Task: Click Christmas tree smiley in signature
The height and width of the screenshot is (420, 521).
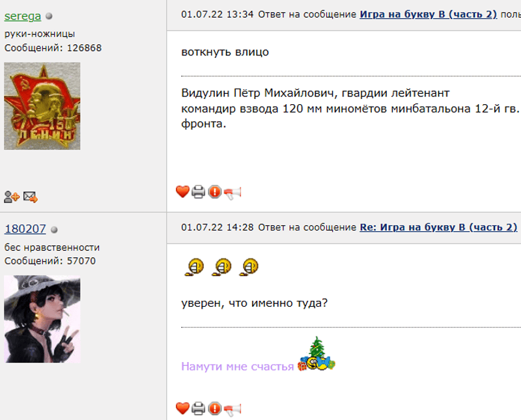Action: (x=317, y=354)
